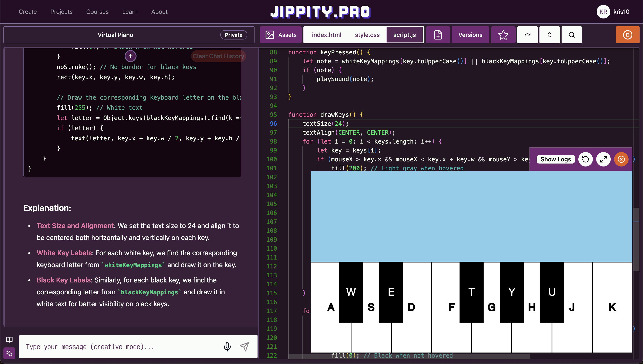This screenshot has height=364, width=643.
Task: Reload the preview with the refresh icon
Action: point(585,159)
